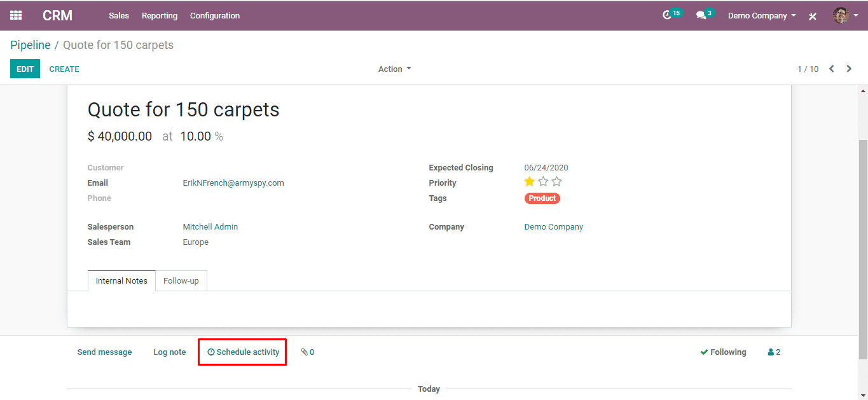Screen dimensions: 868x400
Task: Click the vertical scrollbar
Action: click(x=863, y=248)
